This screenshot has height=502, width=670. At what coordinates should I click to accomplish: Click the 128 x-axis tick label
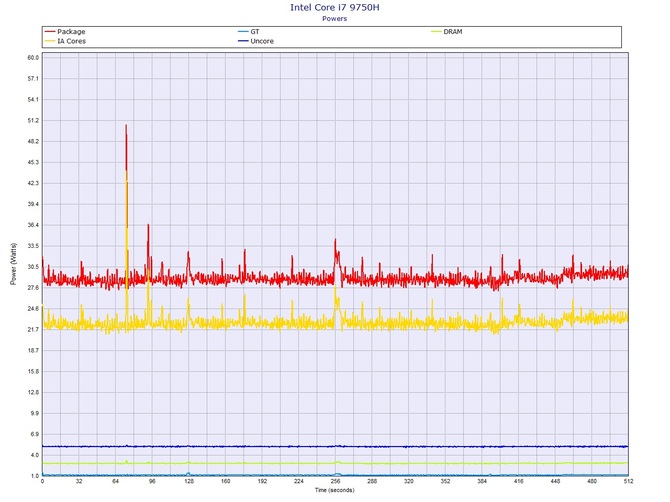(189, 481)
